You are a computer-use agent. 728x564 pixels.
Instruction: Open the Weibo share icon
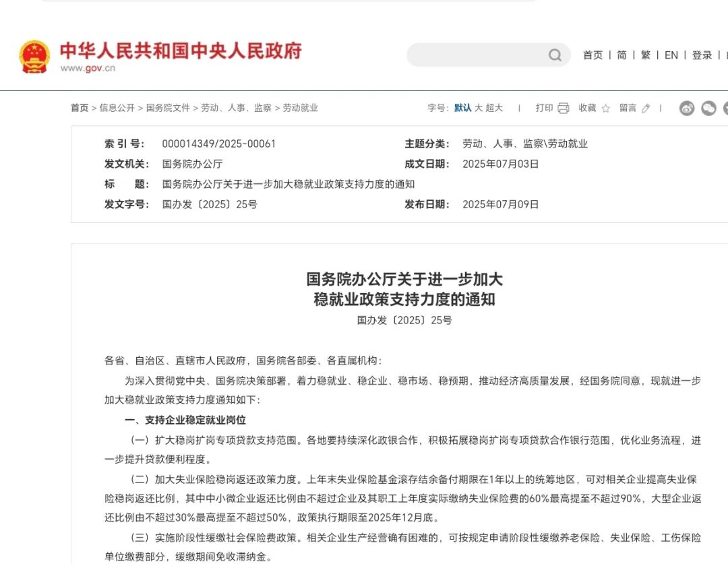[x=686, y=108]
